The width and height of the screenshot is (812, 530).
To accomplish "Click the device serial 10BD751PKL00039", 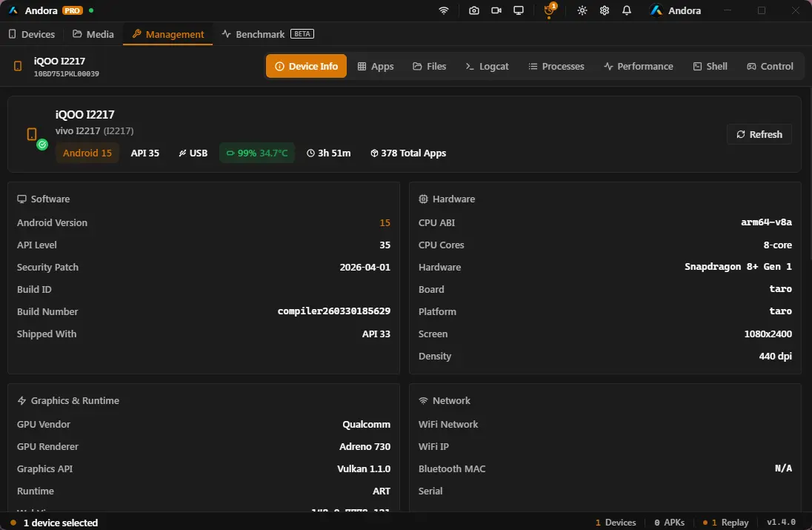I will coord(66,74).
